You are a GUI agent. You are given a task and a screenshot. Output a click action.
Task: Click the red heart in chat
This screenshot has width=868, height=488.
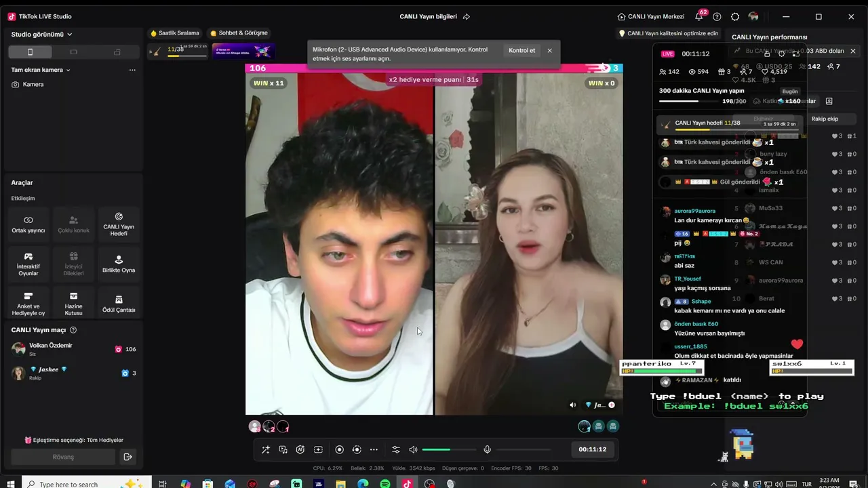[797, 344]
